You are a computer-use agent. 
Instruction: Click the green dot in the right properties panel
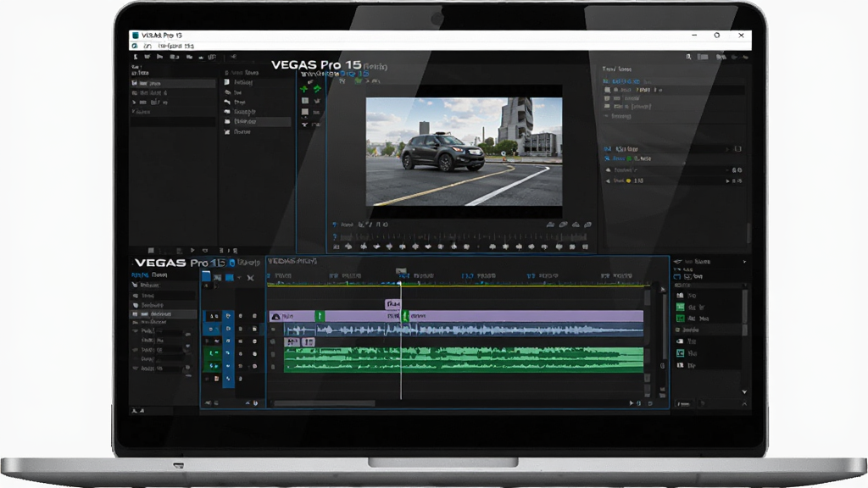(x=628, y=158)
